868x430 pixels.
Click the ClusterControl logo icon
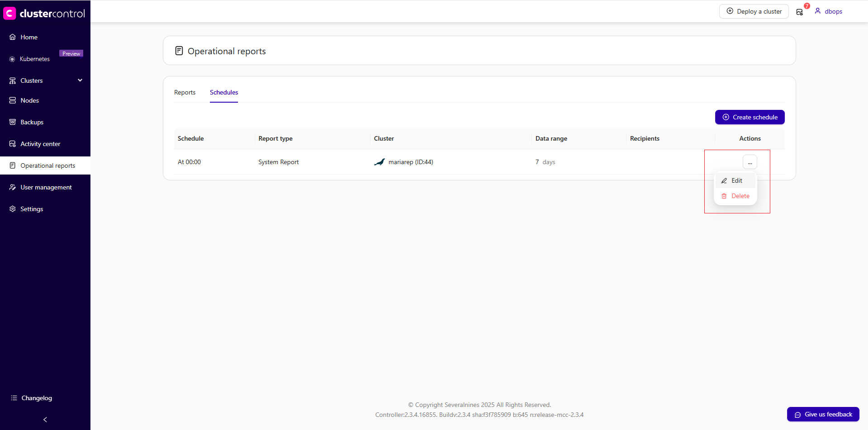[x=9, y=13]
